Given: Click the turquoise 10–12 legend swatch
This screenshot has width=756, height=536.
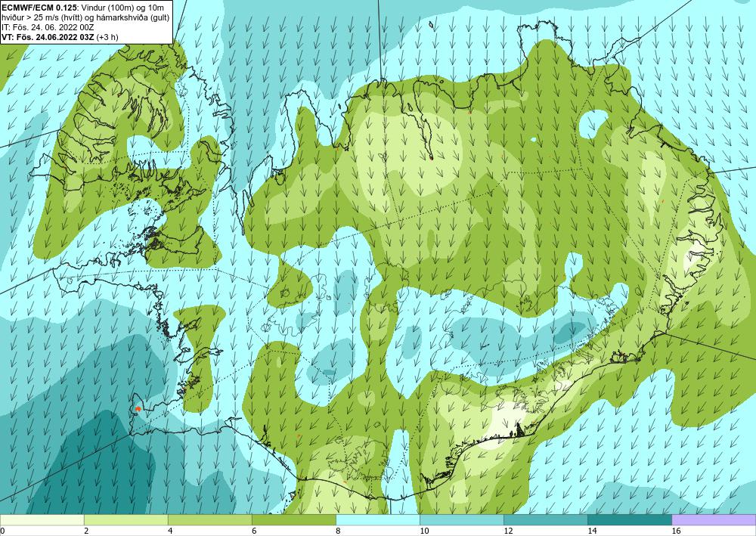Looking at the screenshot, I should click(461, 519).
